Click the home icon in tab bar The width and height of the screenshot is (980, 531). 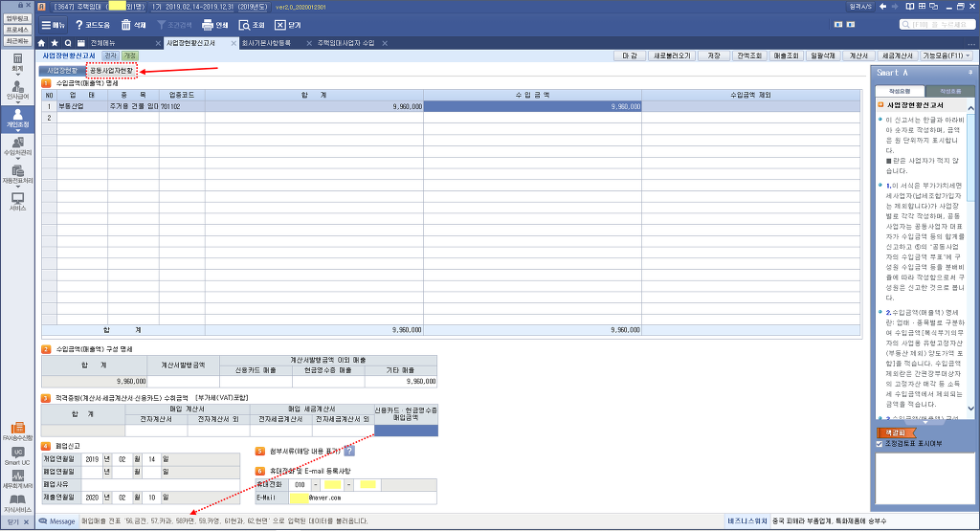41,43
